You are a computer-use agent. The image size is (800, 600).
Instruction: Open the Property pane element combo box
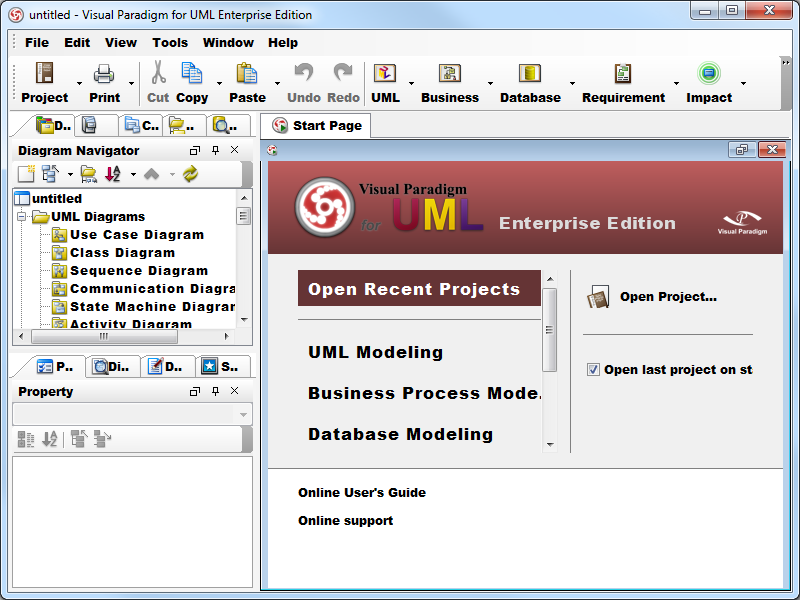click(132, 414)
